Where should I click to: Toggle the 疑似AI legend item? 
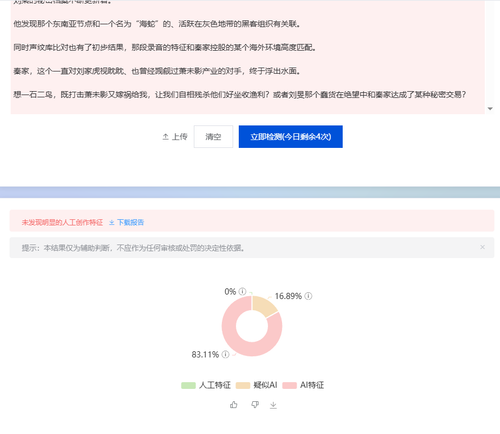pyautogui.click(x=256, y=385)
